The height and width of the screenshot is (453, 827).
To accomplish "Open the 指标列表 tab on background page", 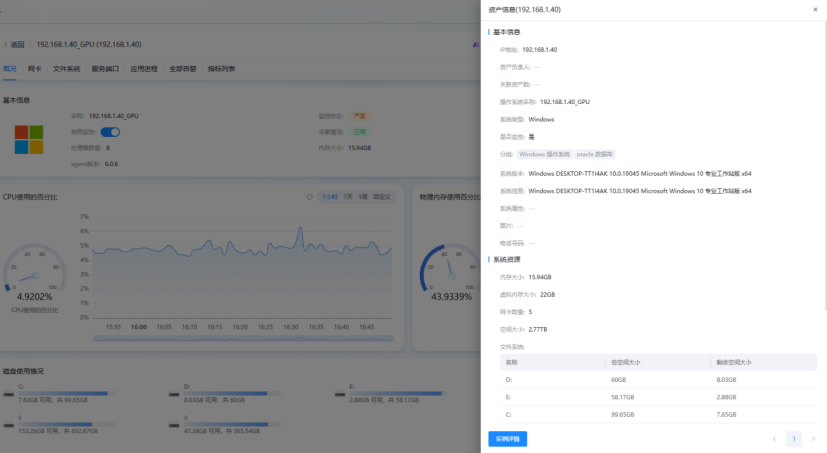I will point(221,69).
